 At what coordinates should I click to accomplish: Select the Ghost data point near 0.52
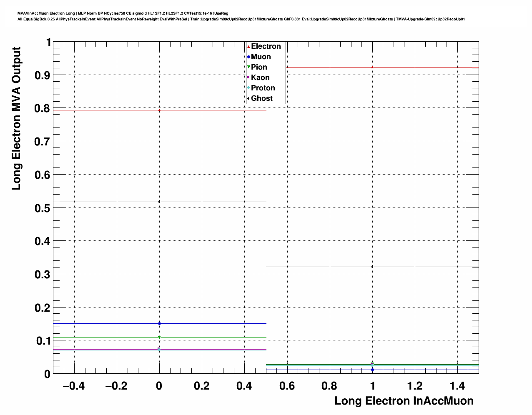(x=159, y=202)
